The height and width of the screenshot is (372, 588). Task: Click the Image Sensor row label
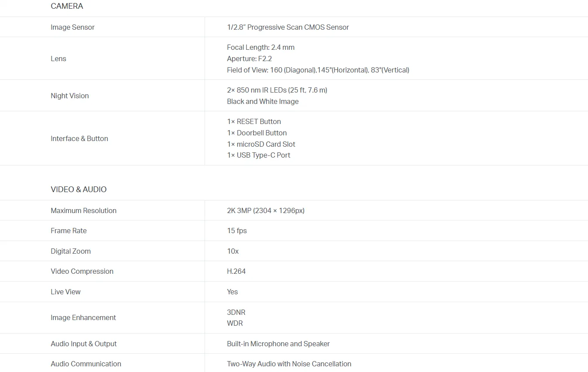pyautogui.click(x=72, y=27)
